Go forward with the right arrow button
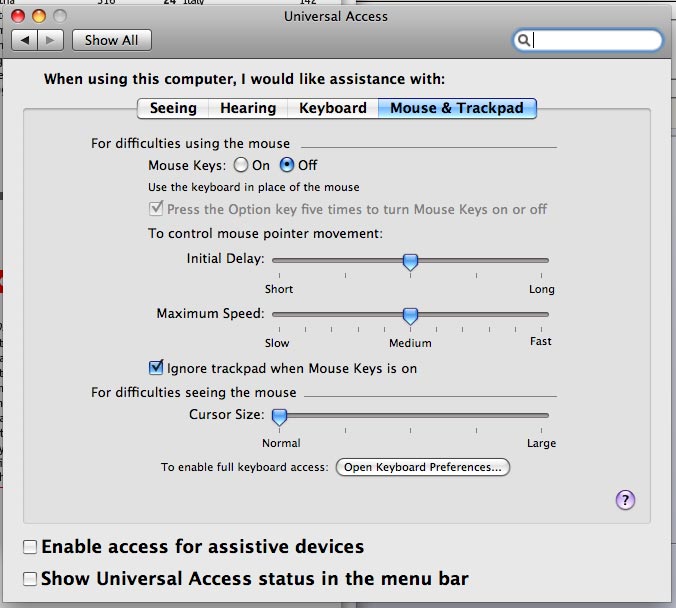Viewport: 676px width, 608px height. (x=50, y=40)
